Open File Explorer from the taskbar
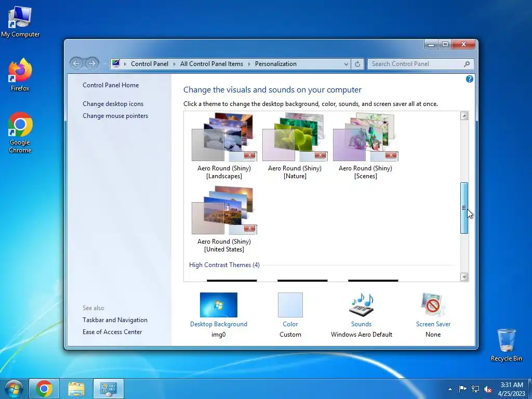The image size is (532, 399). [76, 389]
